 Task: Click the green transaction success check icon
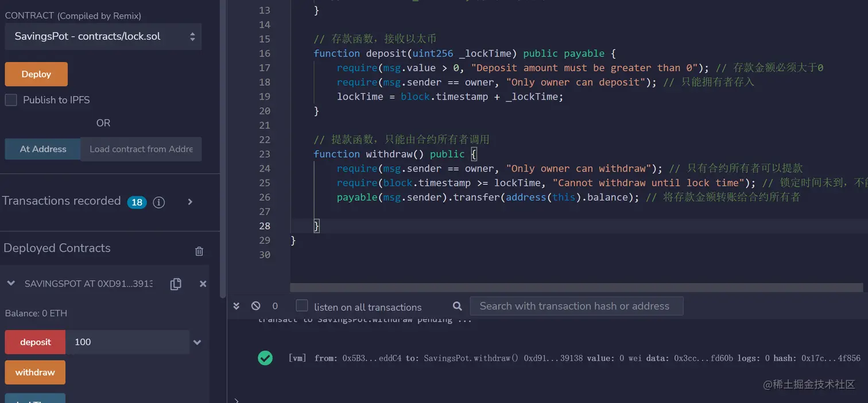pyautogui.click(x=265, y=358)
